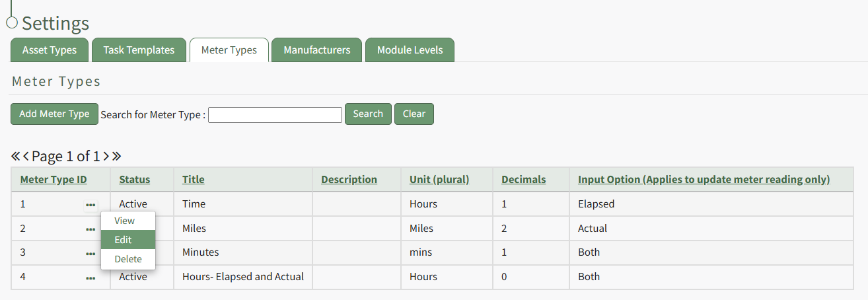Sort the table by Unit (plural) column
The image size is (868, 300).
point(439,180)
